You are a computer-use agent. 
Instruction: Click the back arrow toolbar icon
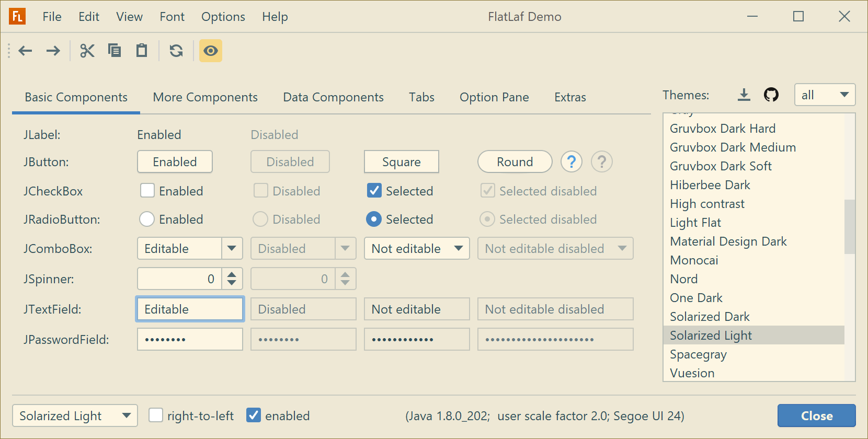(25, 51)
